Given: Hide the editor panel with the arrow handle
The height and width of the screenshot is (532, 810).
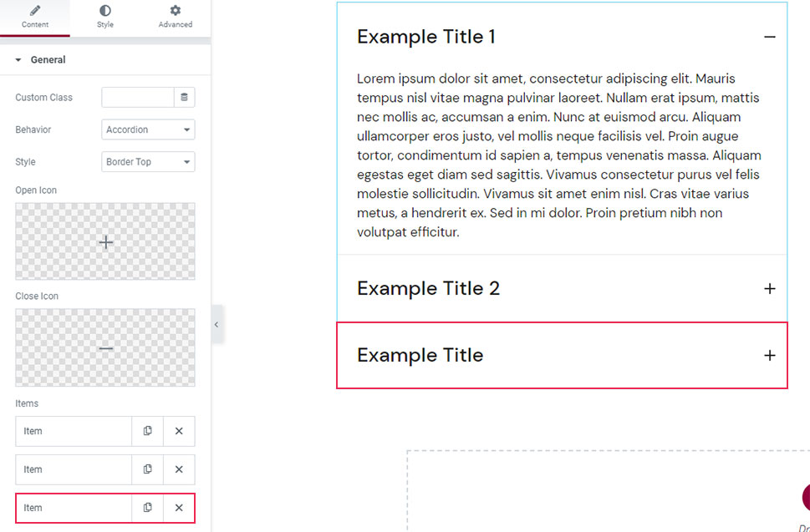Looking at the screenshot, I should [x=217, y=325].
